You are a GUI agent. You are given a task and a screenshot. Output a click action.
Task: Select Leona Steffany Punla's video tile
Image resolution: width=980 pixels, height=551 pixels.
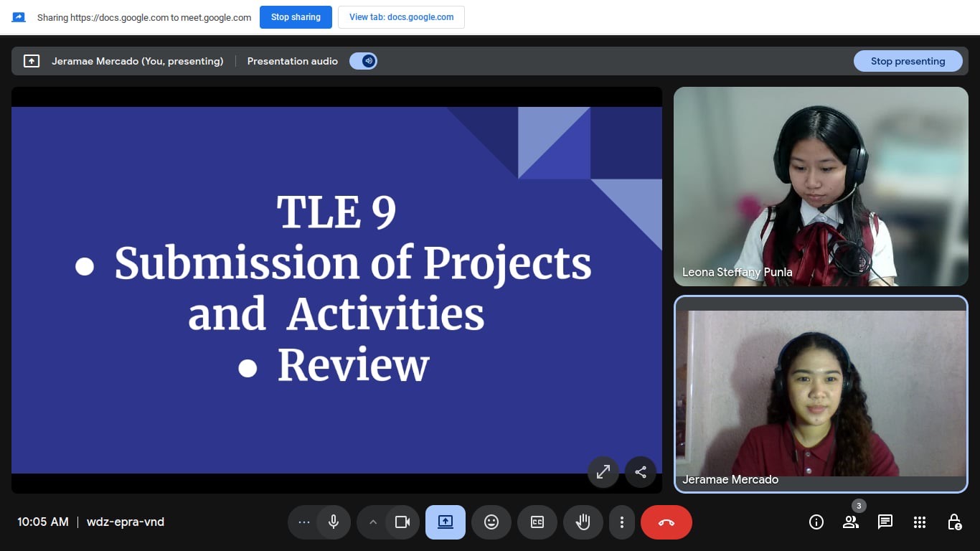821,187
